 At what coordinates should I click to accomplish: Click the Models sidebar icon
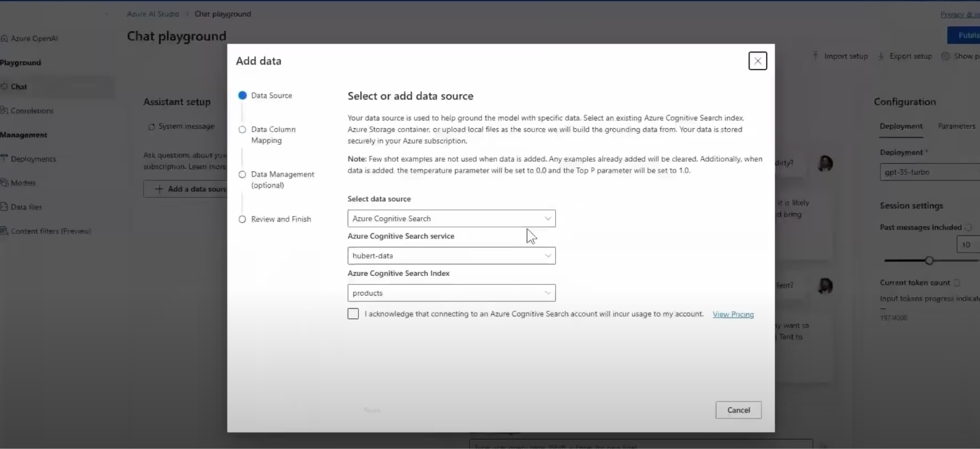pos(4,182)
